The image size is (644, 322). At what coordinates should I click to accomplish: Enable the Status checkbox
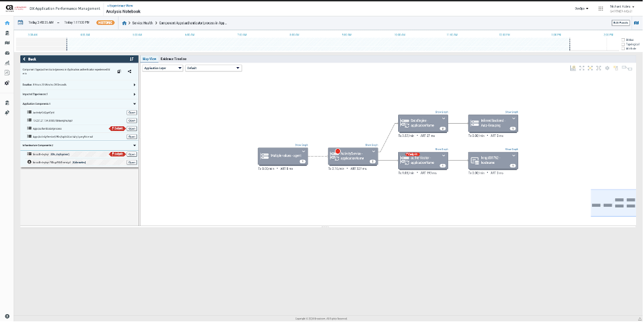coord(623,40)
